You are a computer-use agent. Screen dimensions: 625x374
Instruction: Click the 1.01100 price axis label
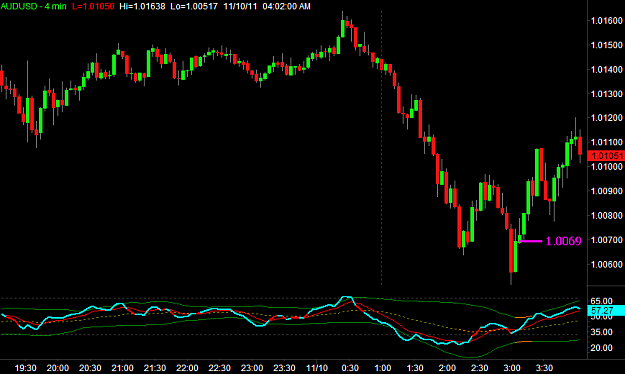coord(606,142)
